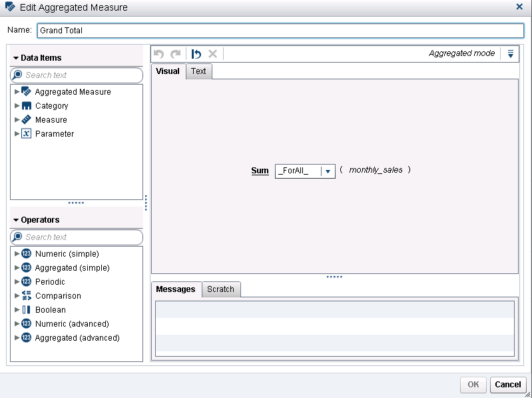Click the Parameter x icon
This screenshot has width=532, height=398.
click(26, 133)
